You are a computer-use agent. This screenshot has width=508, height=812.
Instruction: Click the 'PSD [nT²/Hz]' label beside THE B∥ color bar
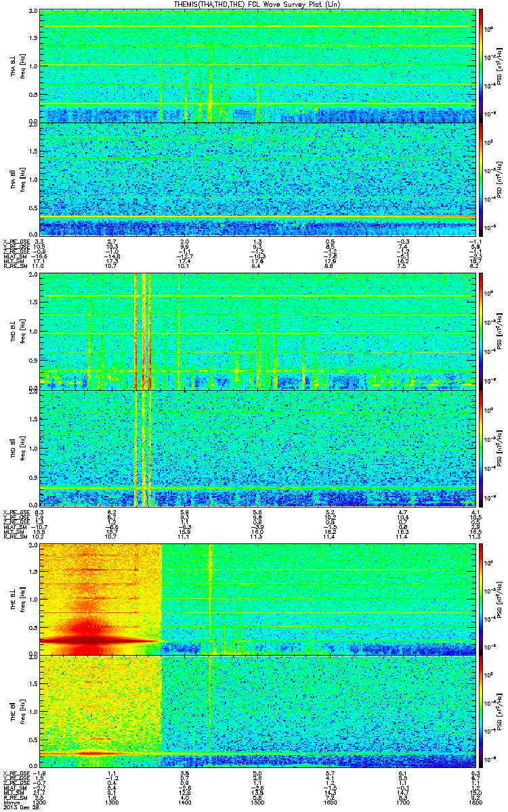[x=500, y=713]
